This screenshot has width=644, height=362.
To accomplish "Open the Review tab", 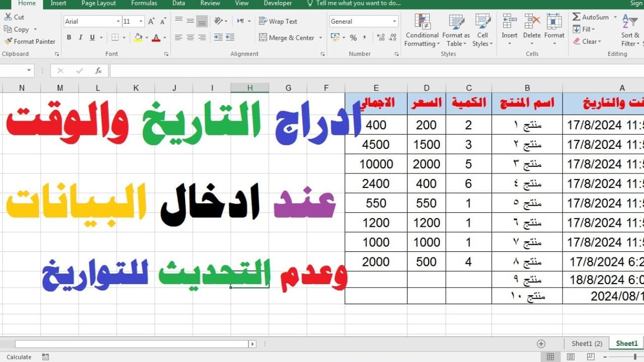I will 210,4.
